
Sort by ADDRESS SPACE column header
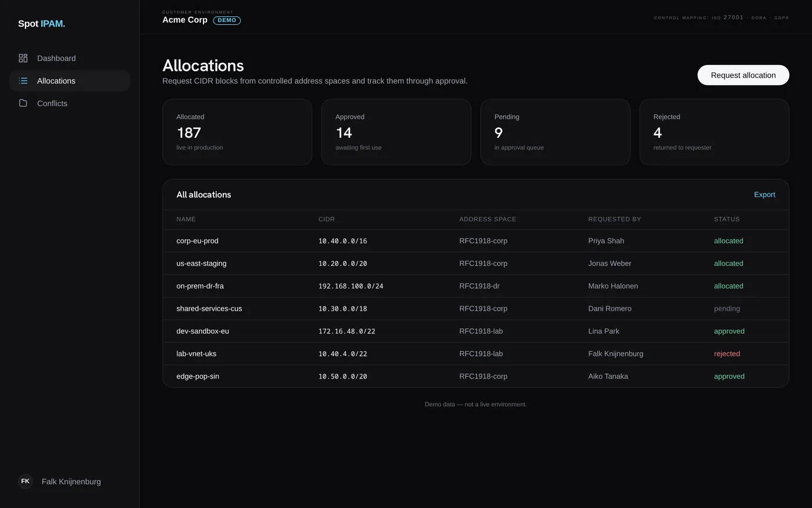tap(488, 219)
